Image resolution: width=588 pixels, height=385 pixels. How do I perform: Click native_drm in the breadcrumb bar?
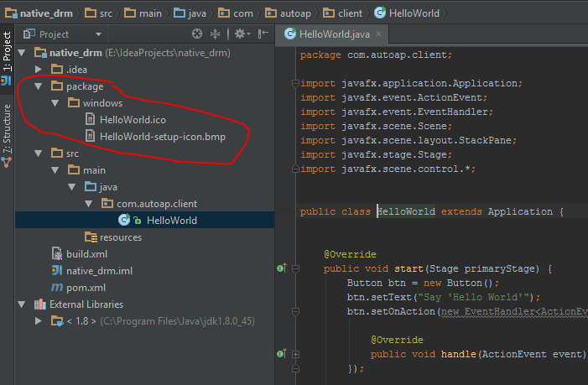[x=39, y=13]
